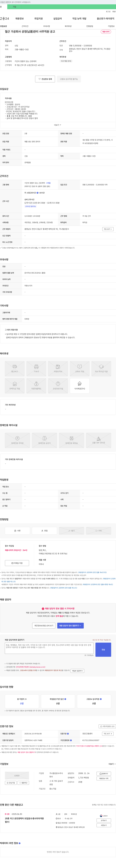Click the 이메일 지원 button
Viewport: 116px width, 868px height.
tap(17, 563)
